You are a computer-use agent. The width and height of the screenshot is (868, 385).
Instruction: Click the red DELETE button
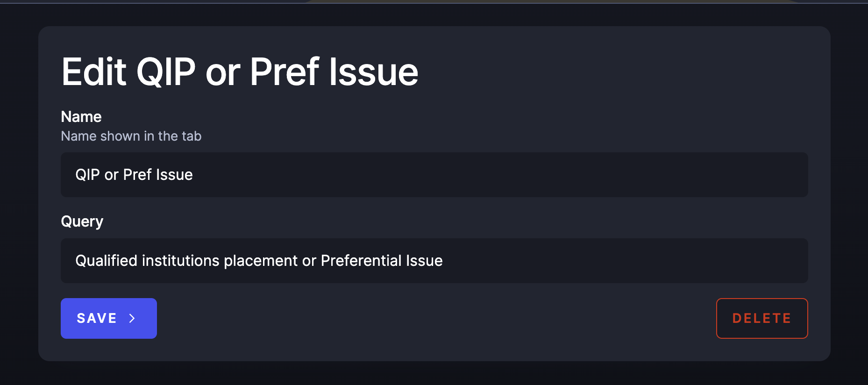tap(761, 318)
